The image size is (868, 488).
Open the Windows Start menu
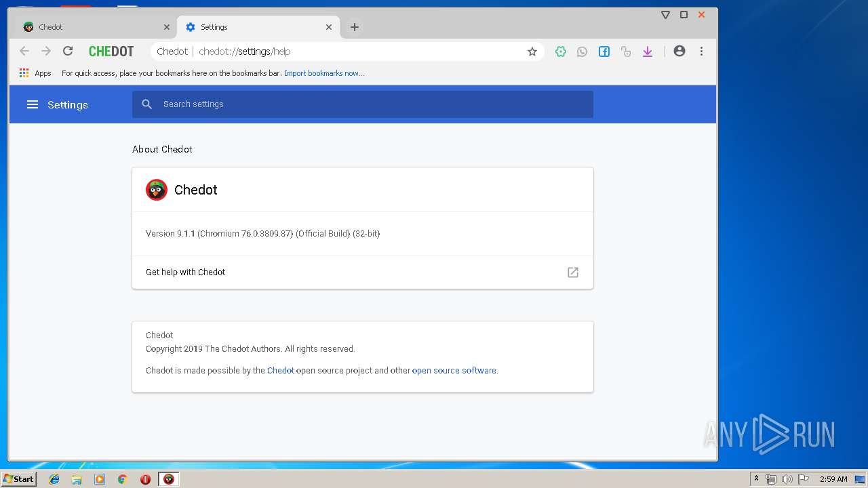[x=18, y=479]
